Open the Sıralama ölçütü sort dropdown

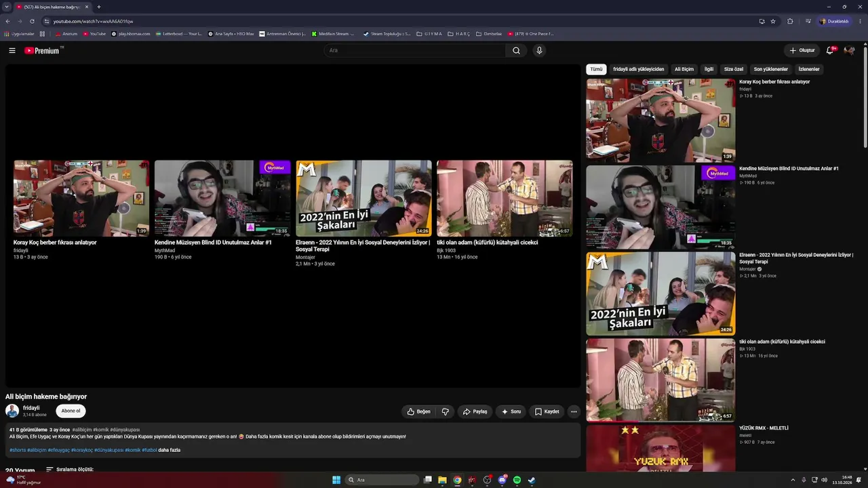click(70, 469)
